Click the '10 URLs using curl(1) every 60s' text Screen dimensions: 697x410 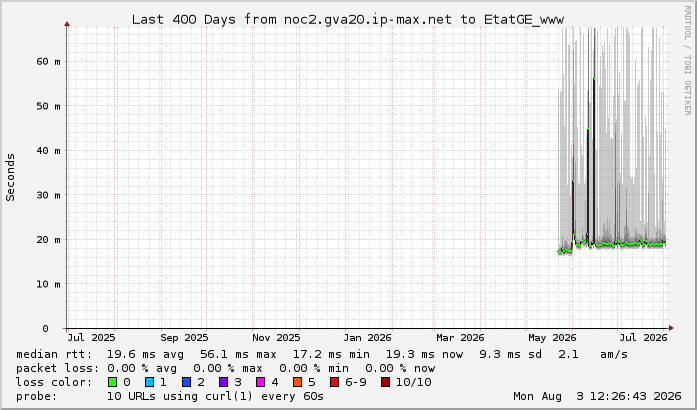coord(215,396)
